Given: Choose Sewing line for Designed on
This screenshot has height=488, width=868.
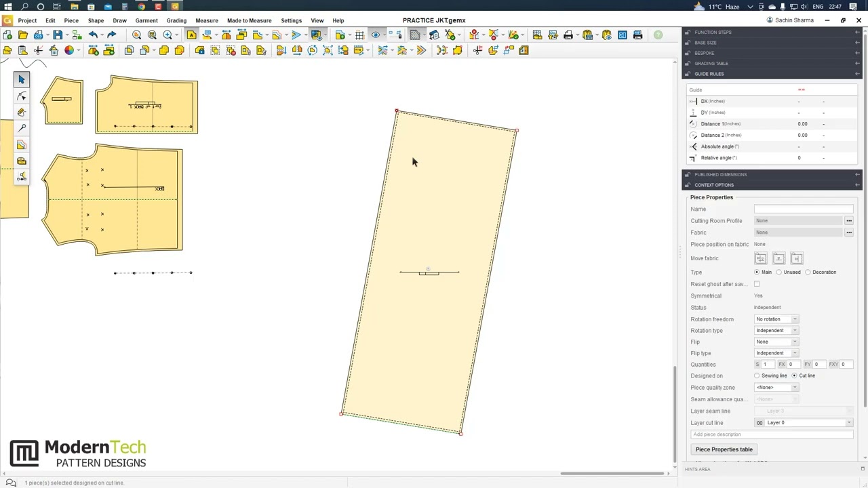Looking at the screenshot, I should (x=757, y=375).
